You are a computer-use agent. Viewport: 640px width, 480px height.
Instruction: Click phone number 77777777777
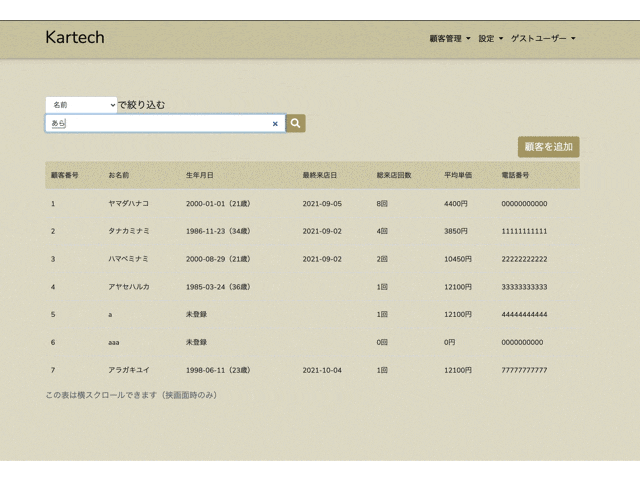click(x=524, y=370)
